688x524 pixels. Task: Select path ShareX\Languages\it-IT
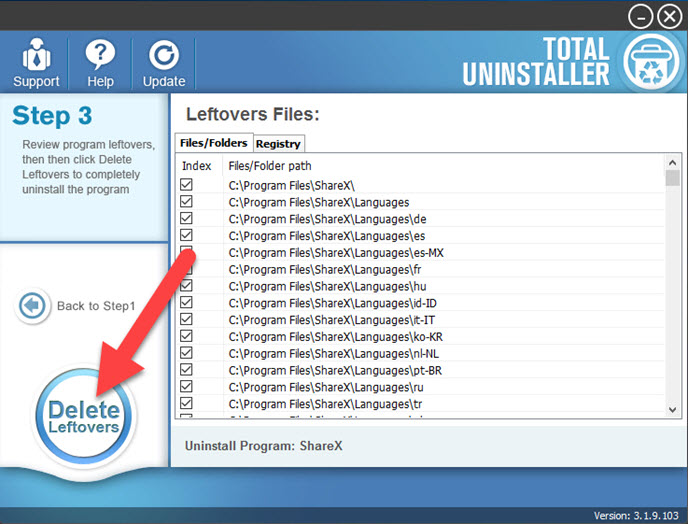tap(332, 320)
